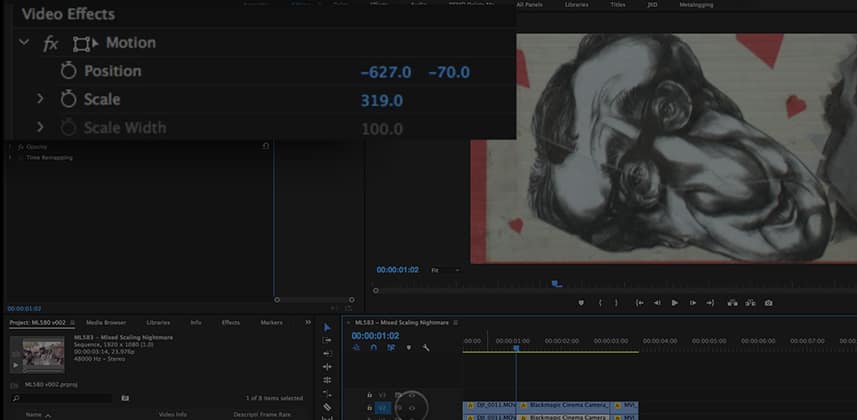Toggle lock on V2 track
Screen dimensions: 857x420
pyautogui.click(x=370, y=408)
